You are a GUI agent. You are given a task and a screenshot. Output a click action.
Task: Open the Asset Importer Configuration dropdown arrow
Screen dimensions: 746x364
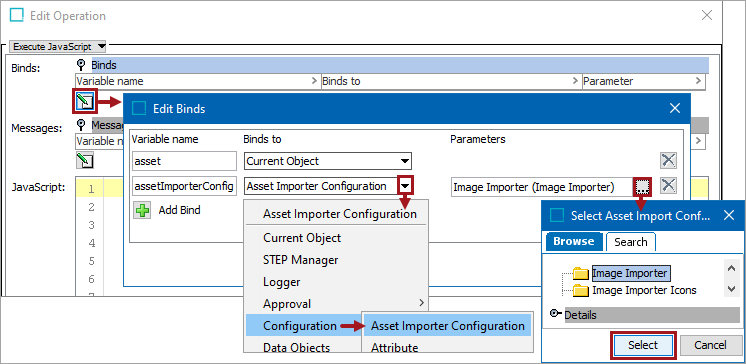(405, 186)
